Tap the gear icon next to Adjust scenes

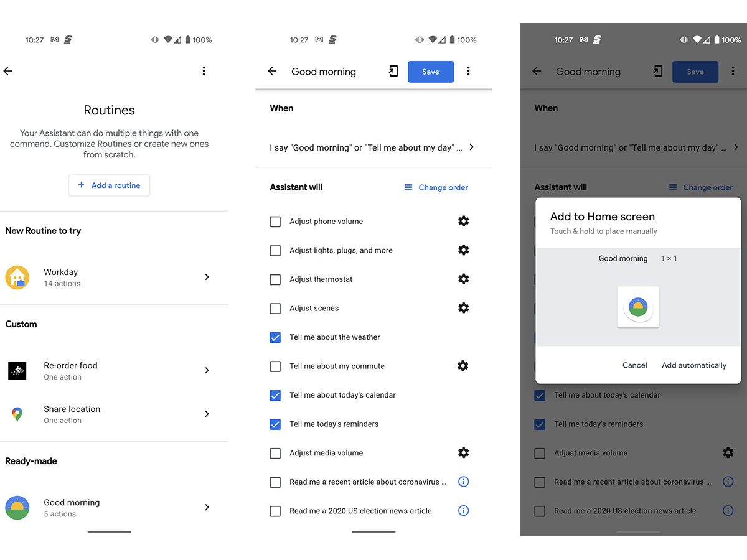tap(463, 308)
